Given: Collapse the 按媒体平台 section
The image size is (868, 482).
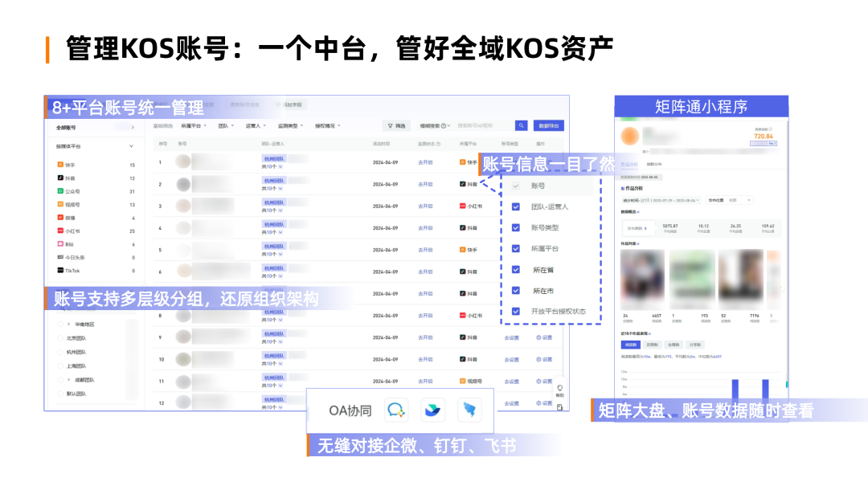Looking at the screenshot, I should (131, 146).
